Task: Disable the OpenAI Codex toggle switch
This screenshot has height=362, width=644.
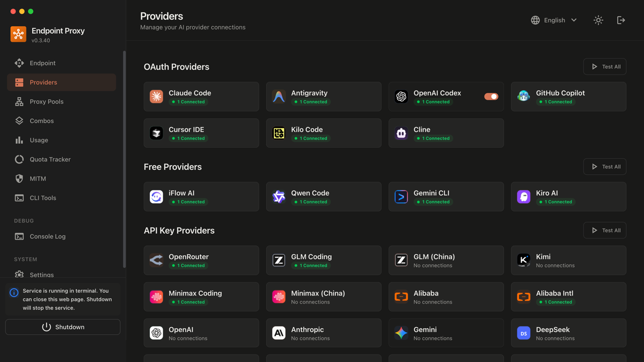Action: (x=491, y=97)
